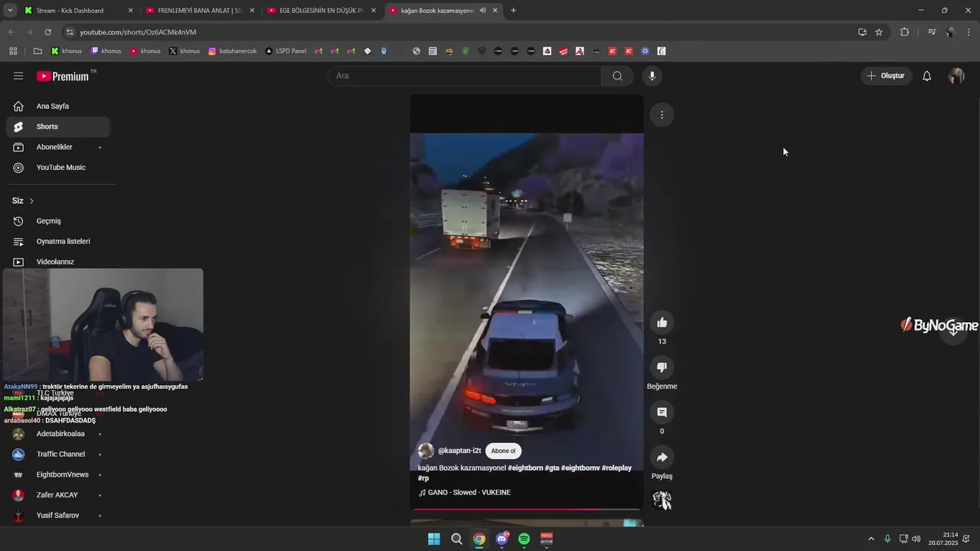
Task: Open the batuhanercok Instagram bookmark
Action: pos(232,51)
